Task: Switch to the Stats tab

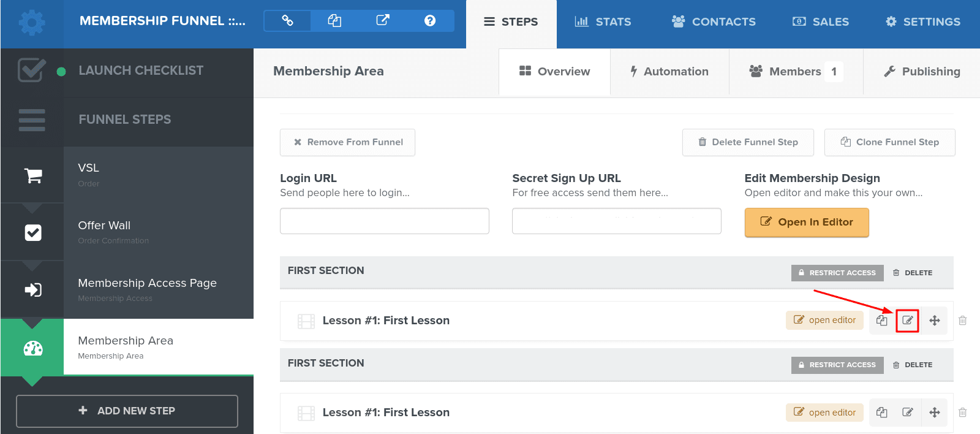Action: (603, 22)
